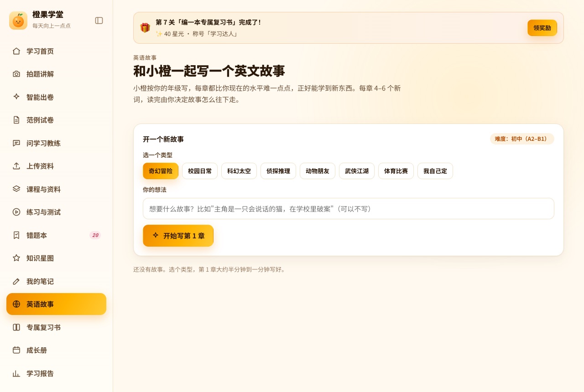Screen dimensions: 584x392
Task: Select the 动物朋友 story type
Action: tap(318, 171)
